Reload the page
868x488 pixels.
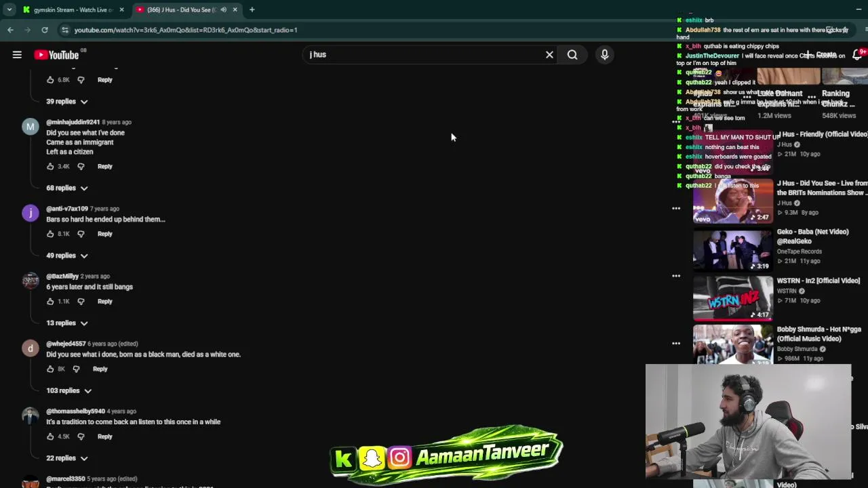(x=45, y=30)
